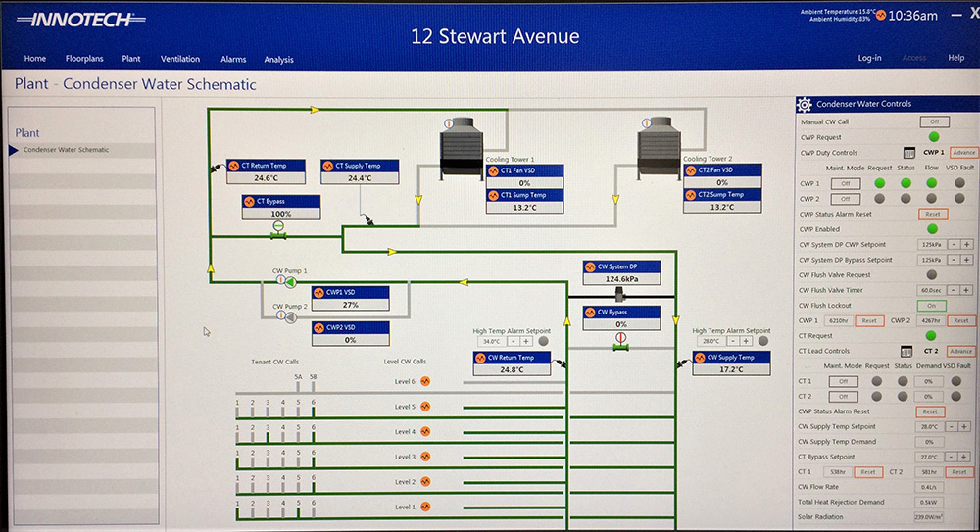
Task: Open the CT Lead Controls schedule icon
Action: pyautogui.click(x=906, y=352)
